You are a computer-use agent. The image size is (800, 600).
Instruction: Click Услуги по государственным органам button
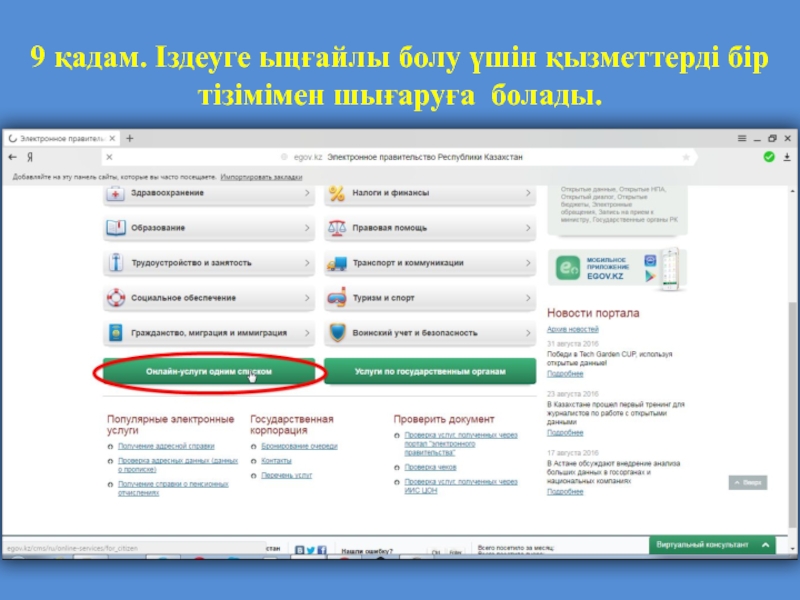(x=430, y=371)
